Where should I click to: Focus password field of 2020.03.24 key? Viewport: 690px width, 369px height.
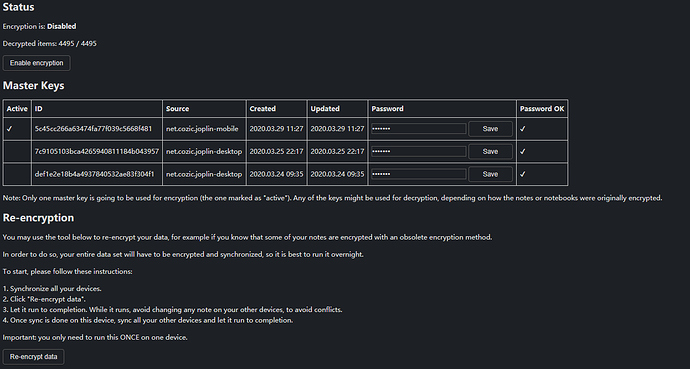point(418,174)
